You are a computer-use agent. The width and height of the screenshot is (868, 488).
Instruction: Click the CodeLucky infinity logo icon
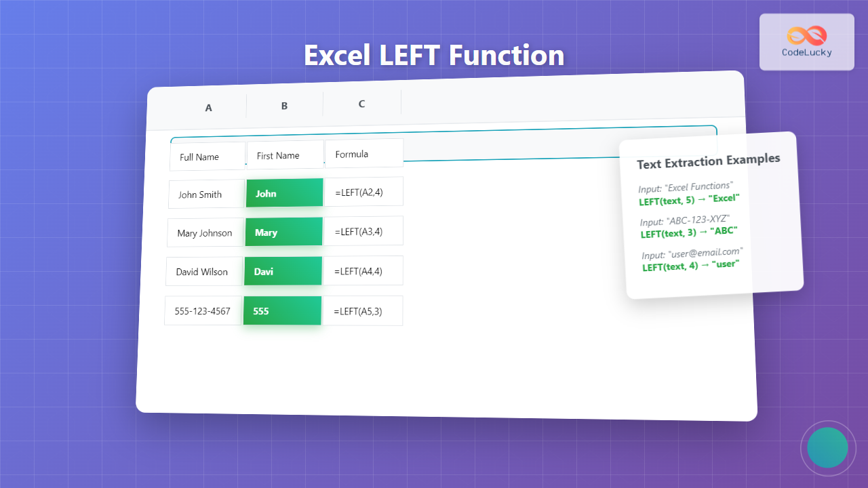(806, 35)
